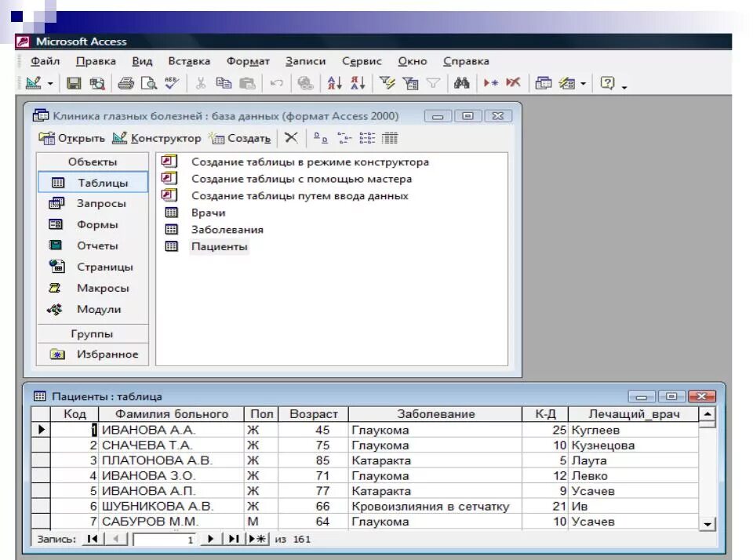This screenshot has width=753, height=560.
Task: Open the View button dropdown arrow
Action: [50, 84]
